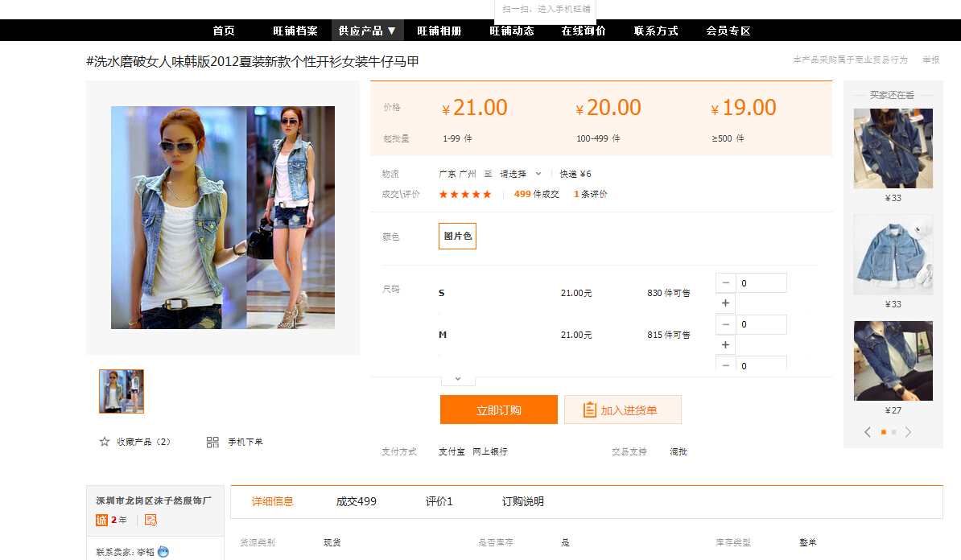Click the product thumbnail below main image
This screenshot has width=961, height=560.
click(x=122, y=391)
